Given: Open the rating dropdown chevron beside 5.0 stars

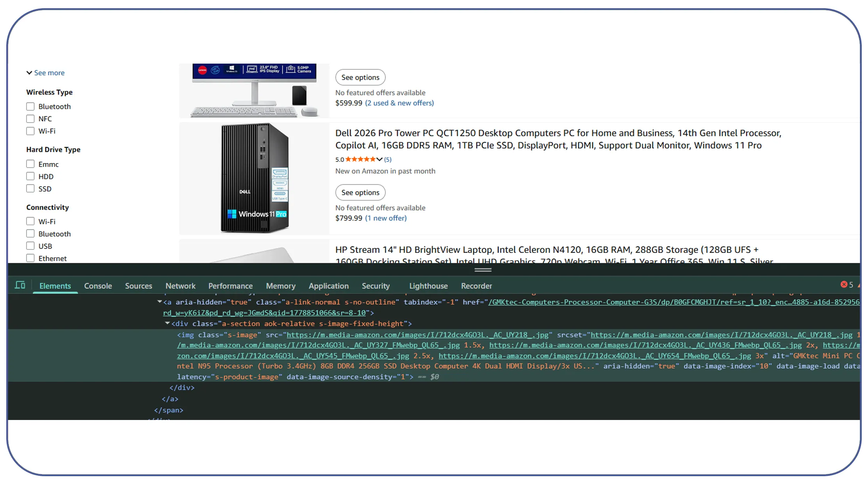Looking at the screenshot, I should pos(379,159).
